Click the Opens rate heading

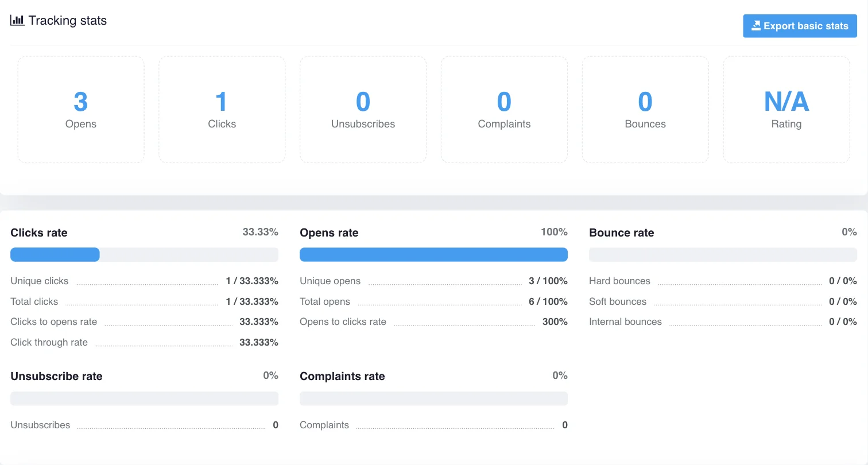329,232
